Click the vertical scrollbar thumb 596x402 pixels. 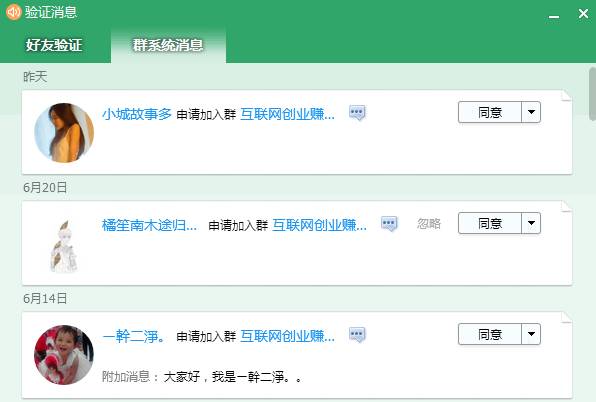pos(592,94)
